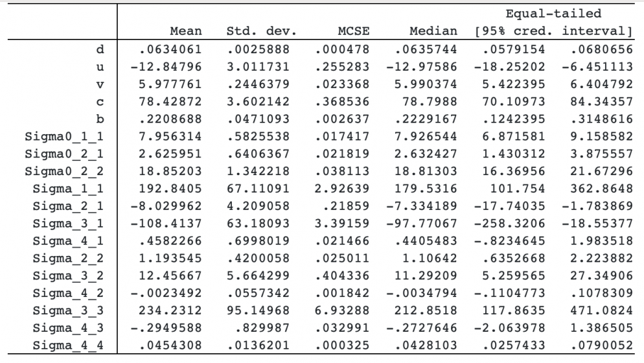Select the Sigma0_2_2 row label
The image size is (644, 363).
point(64,171)
